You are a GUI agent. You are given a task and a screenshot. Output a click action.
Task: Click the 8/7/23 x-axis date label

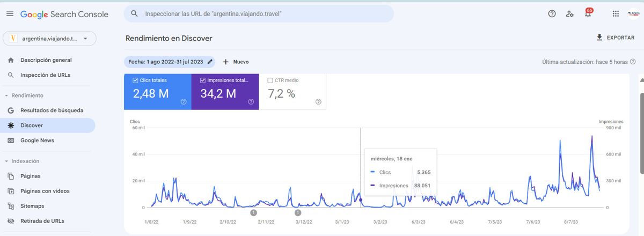point(572,222)
